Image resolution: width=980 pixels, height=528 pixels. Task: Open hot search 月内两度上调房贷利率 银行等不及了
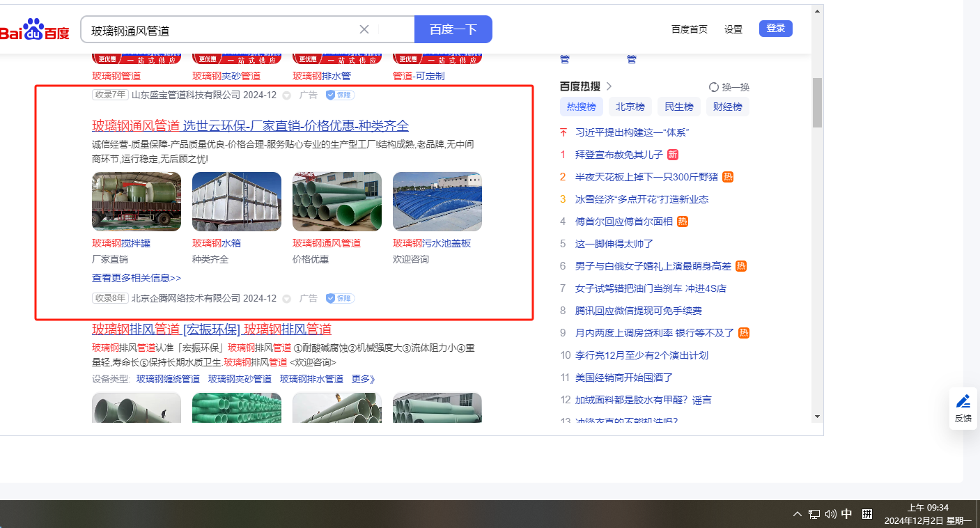(x=655, y=333)
